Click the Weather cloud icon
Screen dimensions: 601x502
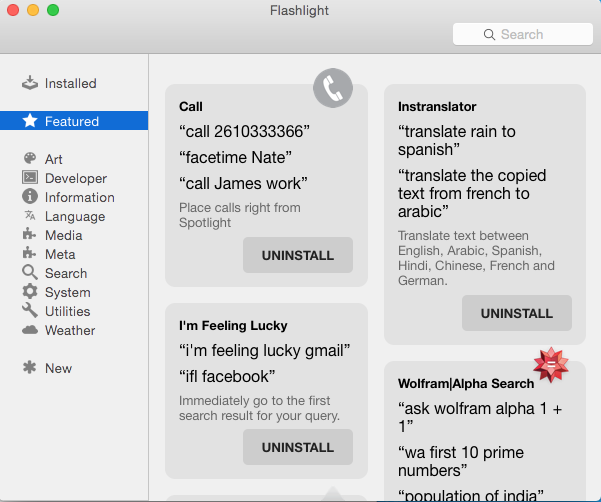point(30,330)
